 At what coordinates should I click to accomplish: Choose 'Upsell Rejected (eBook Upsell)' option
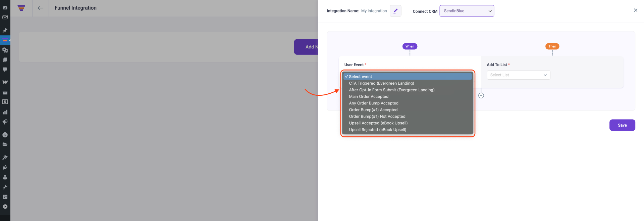point(377,130)
